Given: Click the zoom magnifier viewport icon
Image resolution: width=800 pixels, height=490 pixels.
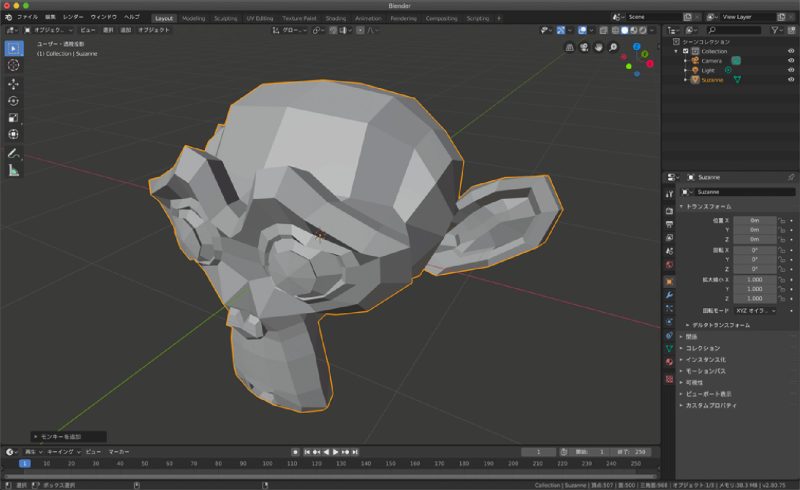Looking at the screenshot, I should point(613,47).
